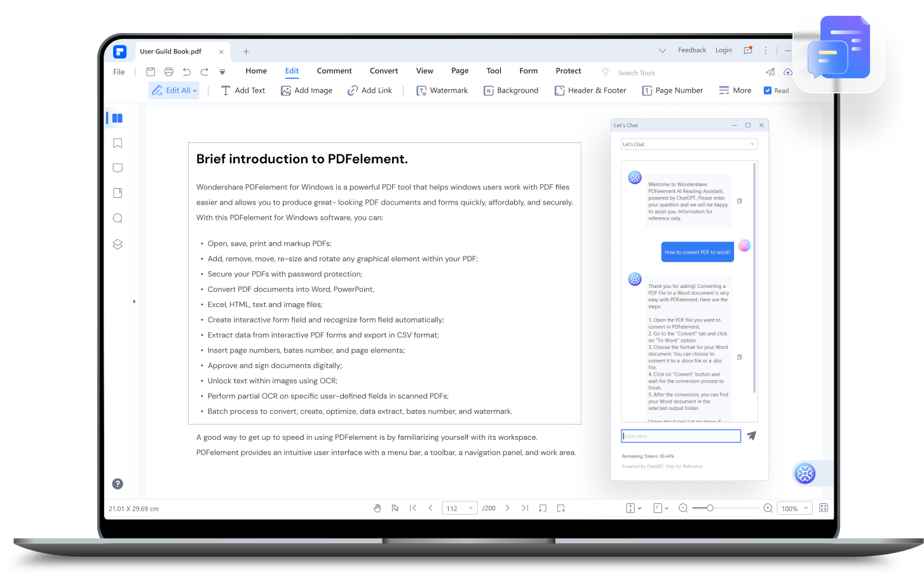Switch to the Page tab

click(x=460, y=71)
